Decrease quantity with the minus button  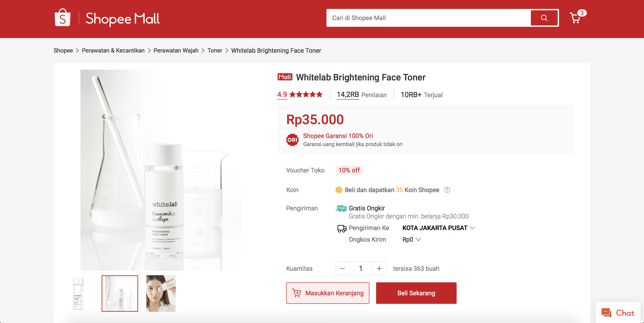pyautogui.click(x=343, y=268)
